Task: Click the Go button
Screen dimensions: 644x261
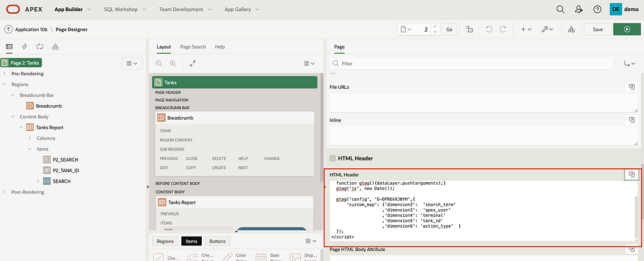Action: [x=449, y=30]
